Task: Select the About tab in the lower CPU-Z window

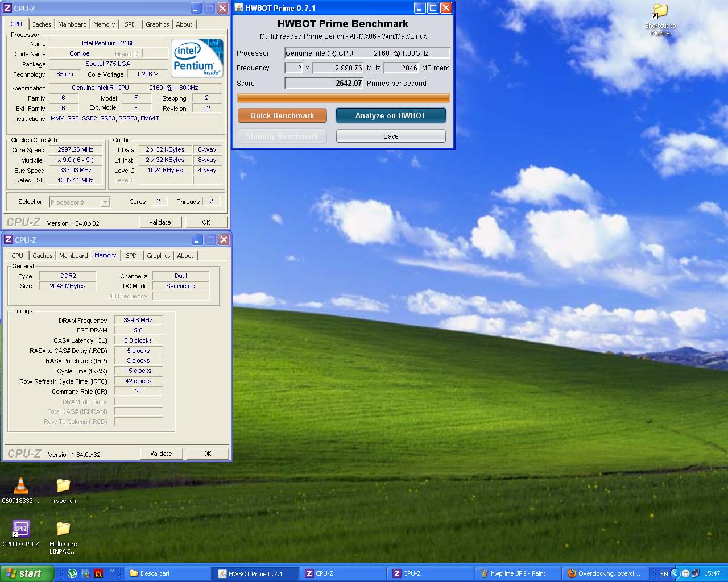Action: point(185,256)
